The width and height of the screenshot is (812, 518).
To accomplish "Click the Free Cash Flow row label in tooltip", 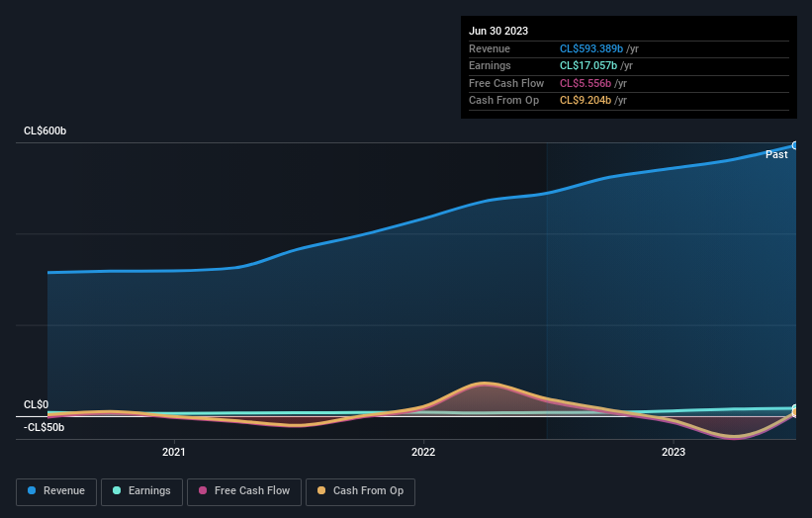I will coord(506,83).
